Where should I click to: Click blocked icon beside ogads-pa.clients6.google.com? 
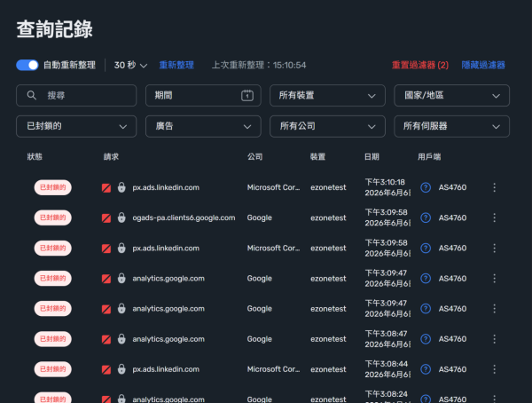(106, 218)
